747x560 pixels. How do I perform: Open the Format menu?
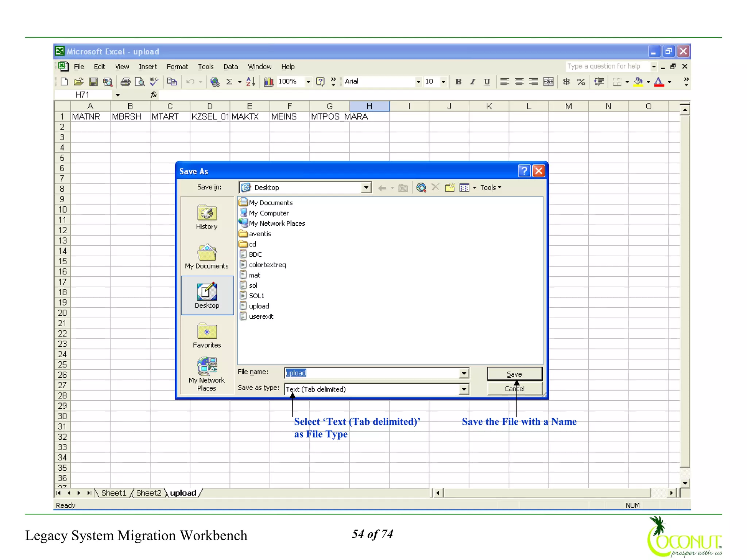(177, 67)
